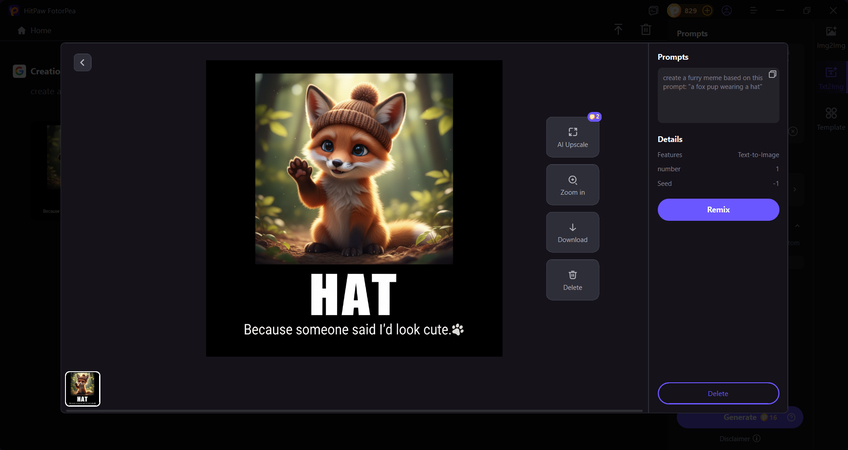Screen dimensions: 848x450
Task: Click the help question mark on Generate
Action: pos(791,418)
